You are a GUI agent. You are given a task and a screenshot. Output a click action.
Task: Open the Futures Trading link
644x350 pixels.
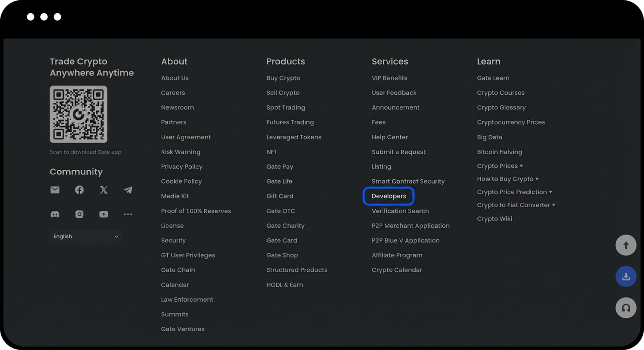pos(290,122)
